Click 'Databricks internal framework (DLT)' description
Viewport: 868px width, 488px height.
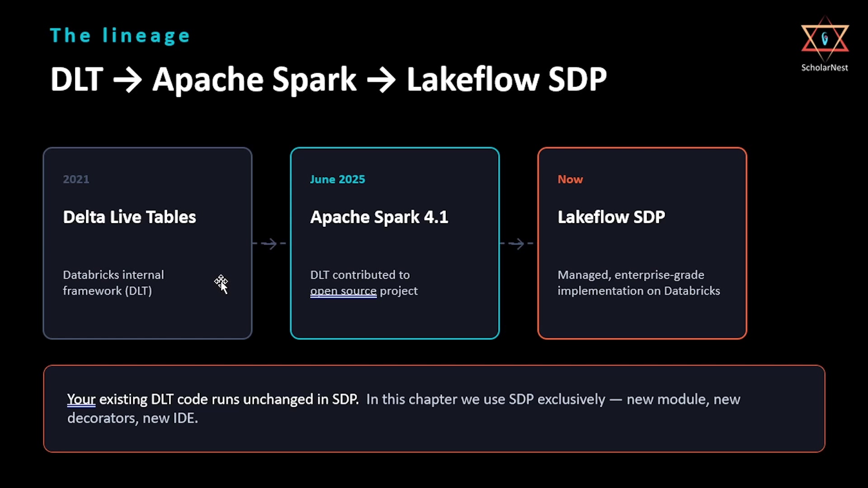pyautogui.click(x=113, y=283)
